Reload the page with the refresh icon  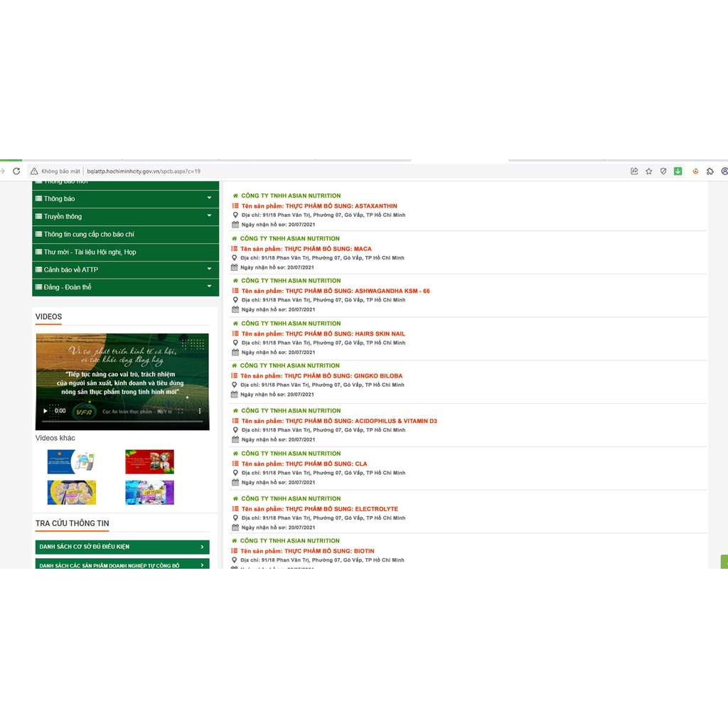click(16, 171)
